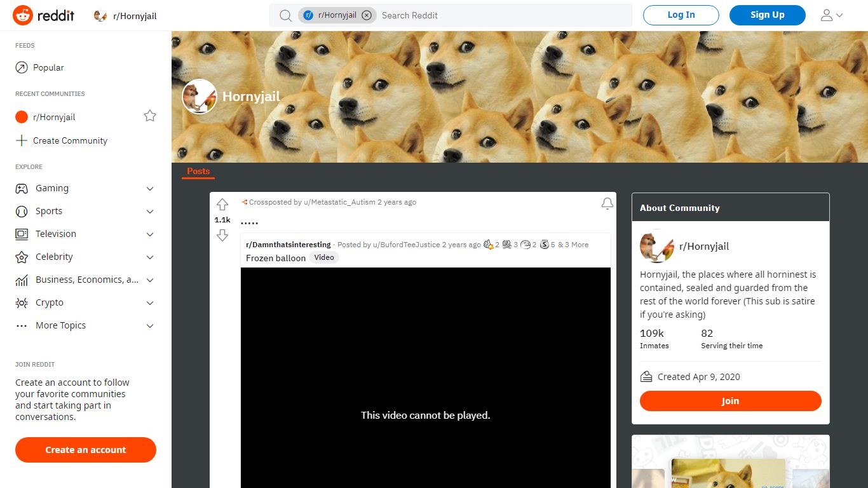Downvote the crossposted post
Viewport: 868px width, 488px height.
click(222, 236)
